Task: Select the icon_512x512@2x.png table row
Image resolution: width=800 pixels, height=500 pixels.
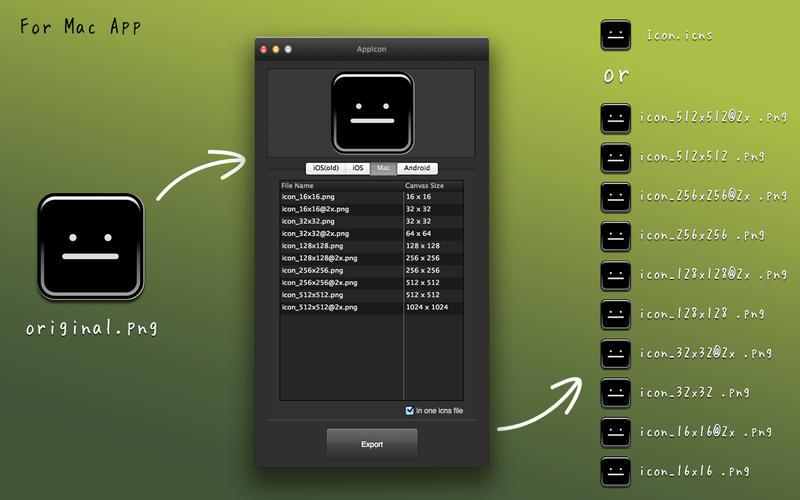Action: point(371,307)
